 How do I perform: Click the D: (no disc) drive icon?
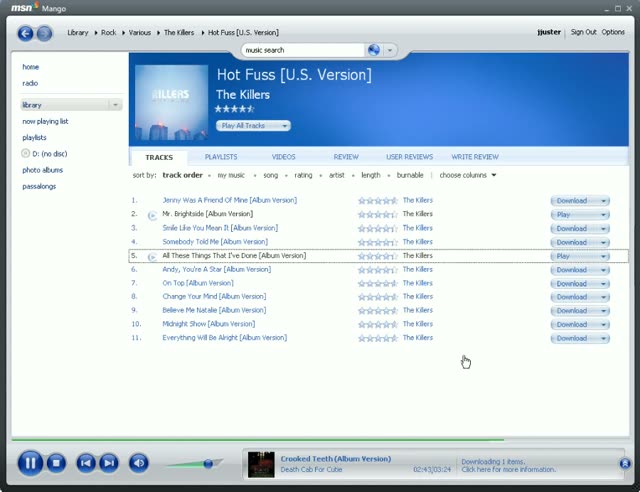(x=25, y=154)
